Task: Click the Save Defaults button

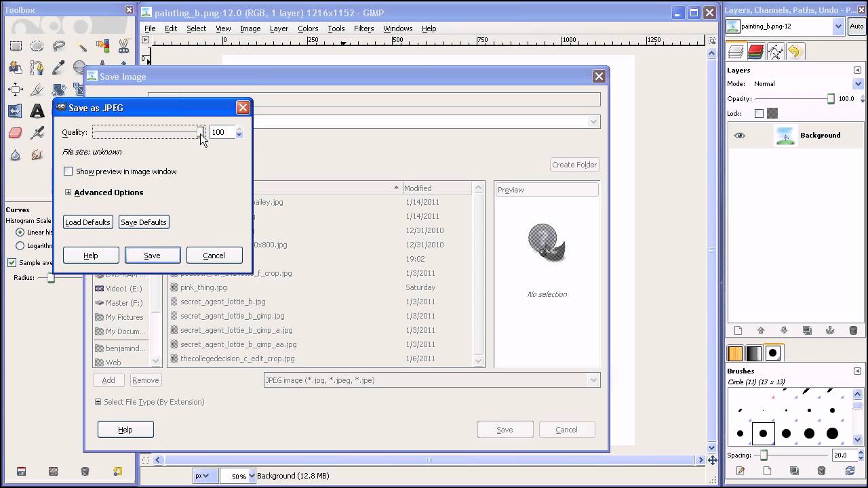Action: click(x=143, y=222)
